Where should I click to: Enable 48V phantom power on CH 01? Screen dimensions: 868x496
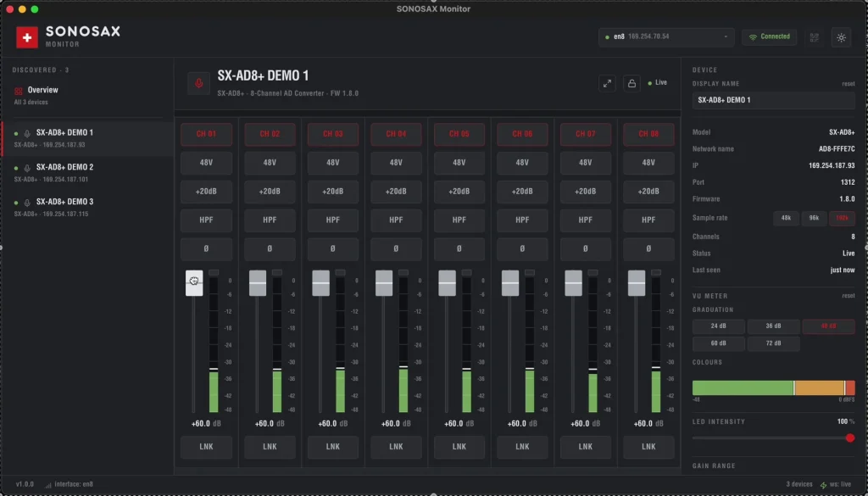point(207,163)
